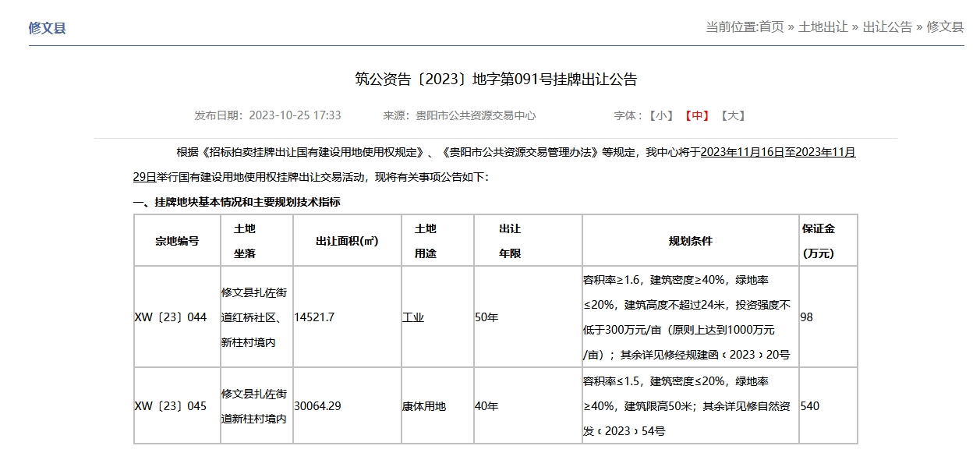Click the area value 30064.29

click(x=317, y=406)
